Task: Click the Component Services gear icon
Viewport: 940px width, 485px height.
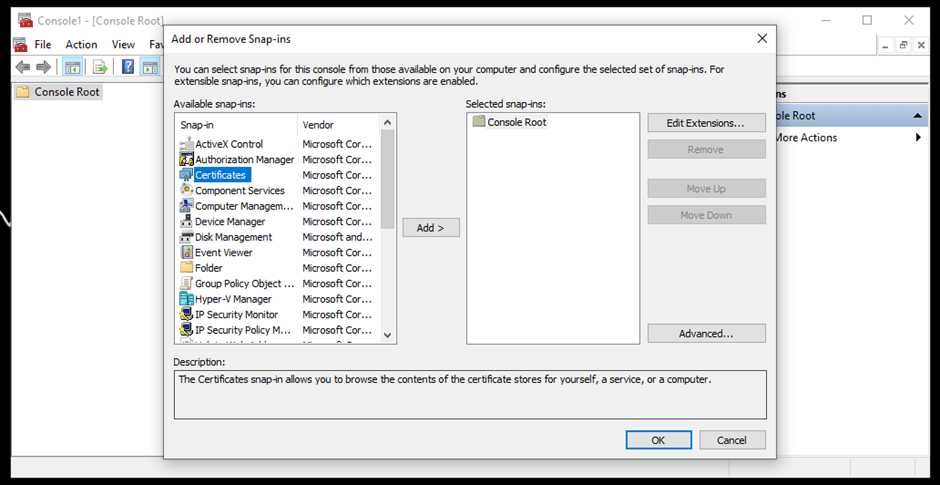Action: coord(186,190)
